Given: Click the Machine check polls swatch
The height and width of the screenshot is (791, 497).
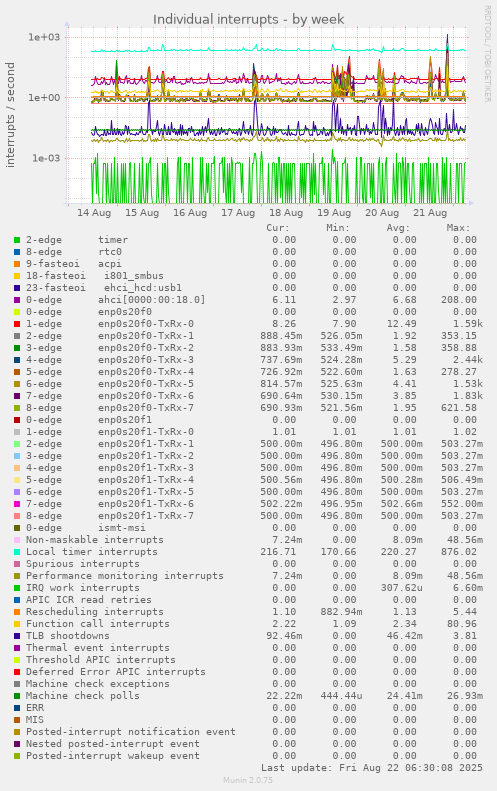Looking at the screenshot, I should click(x=17, y=696).
